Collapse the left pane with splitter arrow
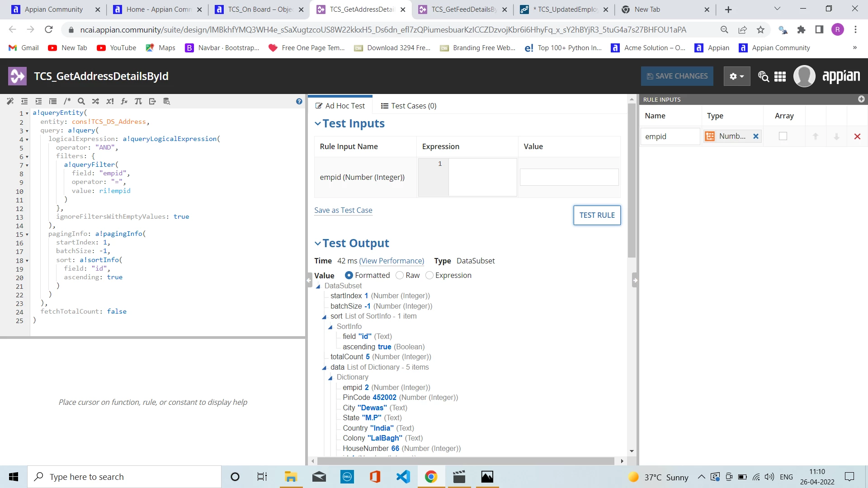 309,280
